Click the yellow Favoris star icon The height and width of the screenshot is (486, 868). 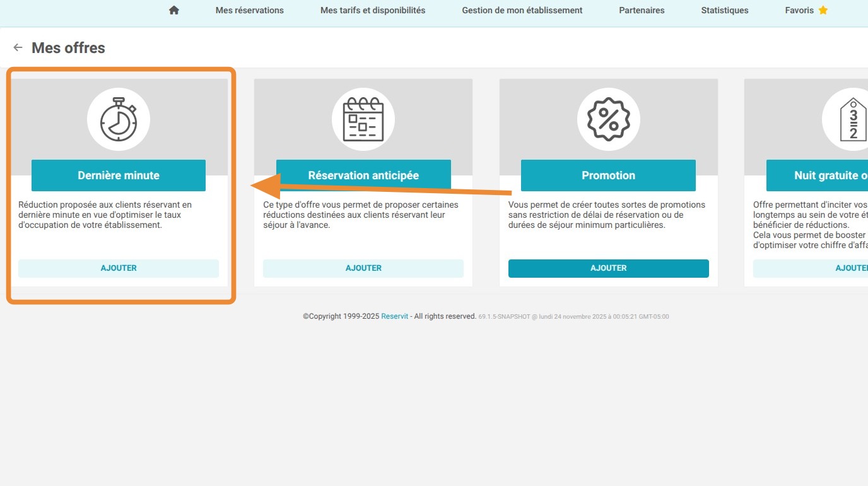[823, 10]
